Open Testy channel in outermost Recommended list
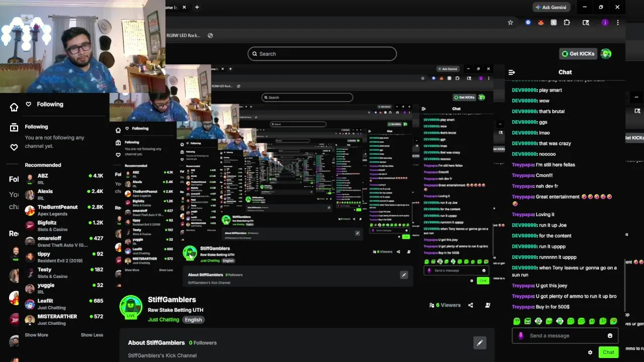The image size is (644, 362). (64, 273)
